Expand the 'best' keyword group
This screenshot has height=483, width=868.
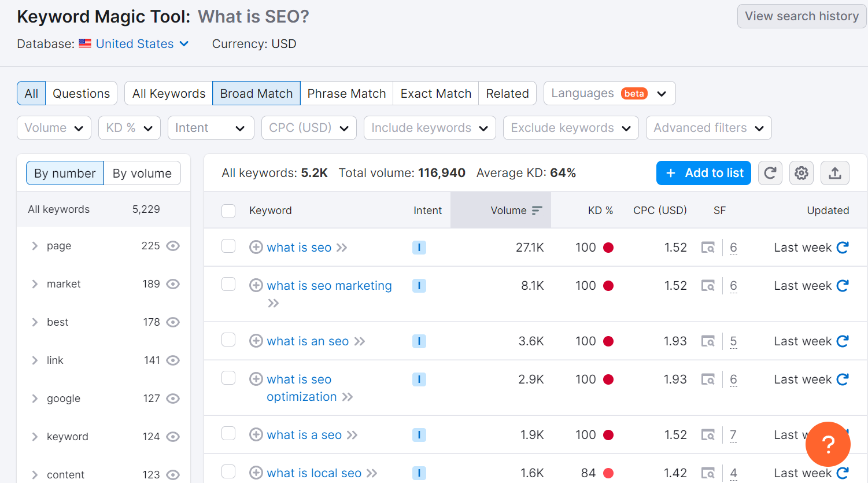coord(35,322)
